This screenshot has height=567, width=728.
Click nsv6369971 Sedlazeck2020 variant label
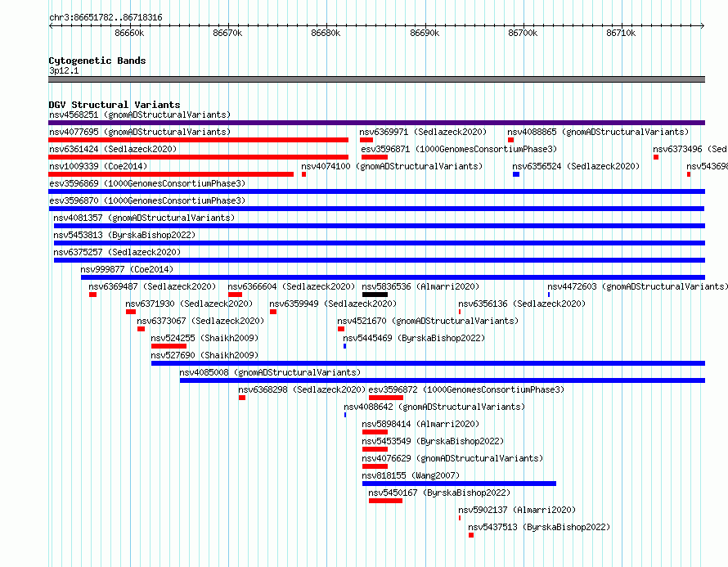423,132
